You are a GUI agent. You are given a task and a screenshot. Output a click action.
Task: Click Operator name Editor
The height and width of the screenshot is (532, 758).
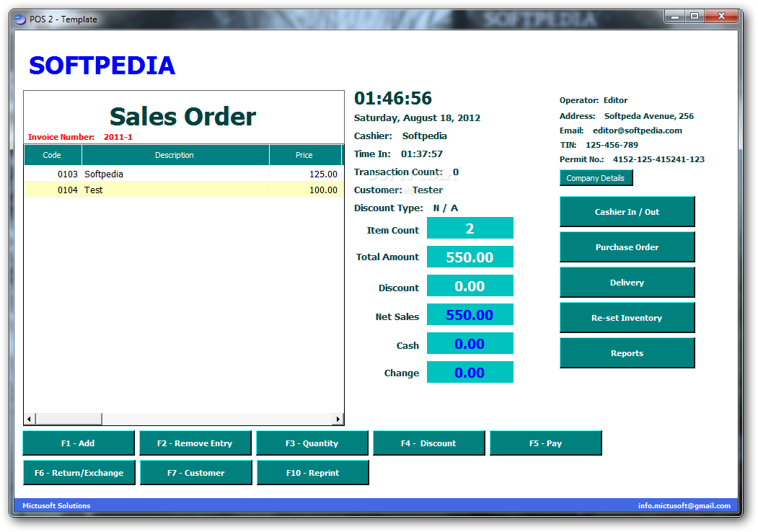click(x=615, y=100)
